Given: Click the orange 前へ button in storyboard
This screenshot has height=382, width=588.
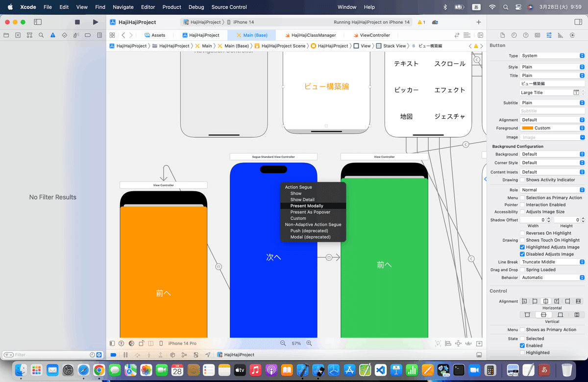Looking at the screenshot, I should click(x=164, y=293).
